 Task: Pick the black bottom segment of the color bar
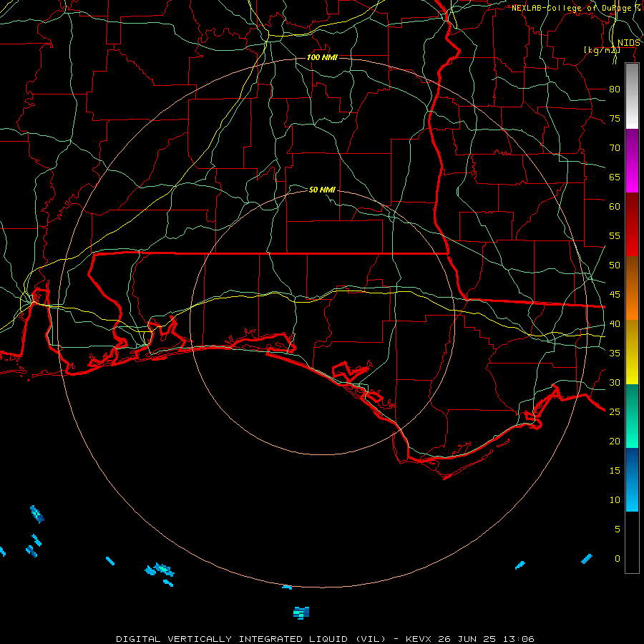click(632, 542)
